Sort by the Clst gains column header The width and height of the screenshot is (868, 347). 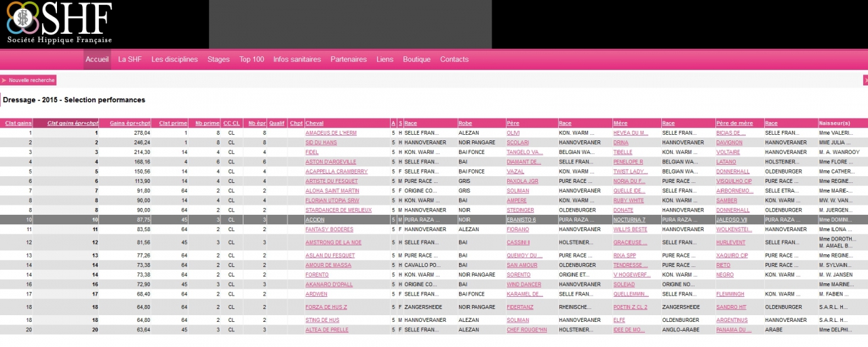point(18,123)
